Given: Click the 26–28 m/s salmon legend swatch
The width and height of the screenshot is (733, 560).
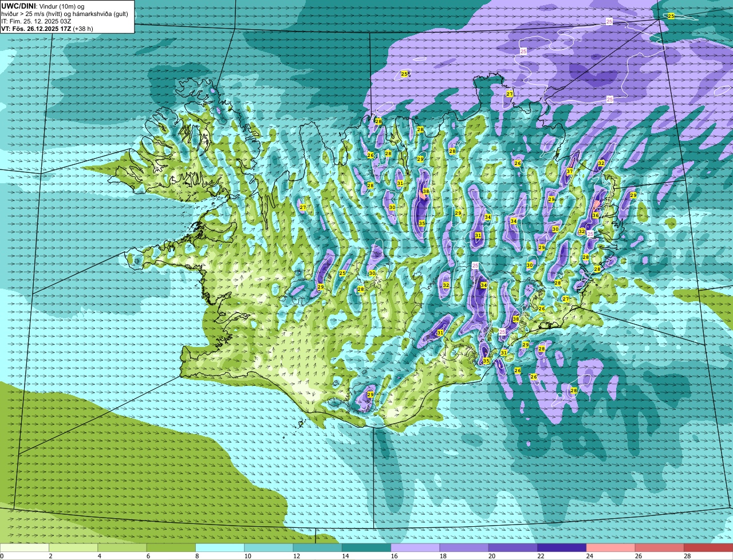Looking at the screenshot, I should pos(660,547).
